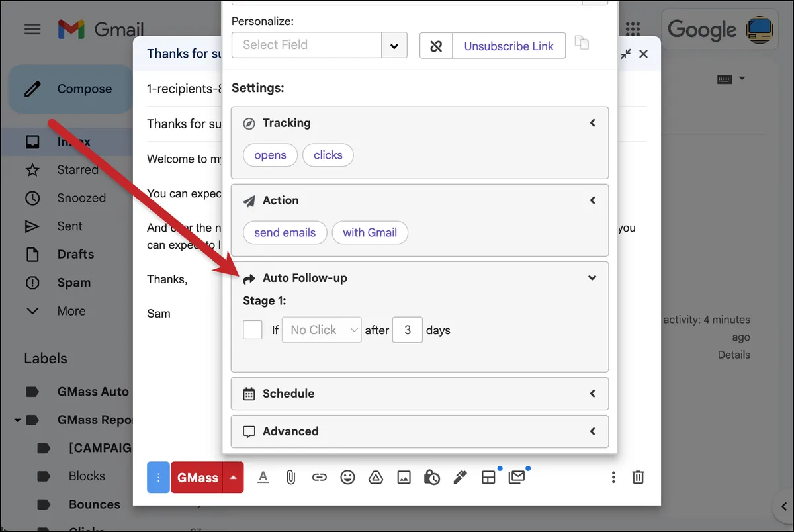Insert an emoji
The width and height of the screenshot is (794, 532).
347,477
